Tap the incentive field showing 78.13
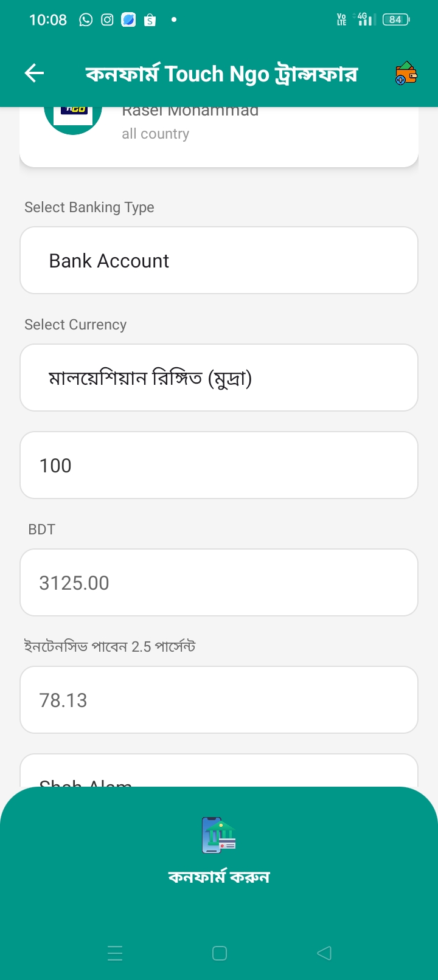 (x=219, y=700)
